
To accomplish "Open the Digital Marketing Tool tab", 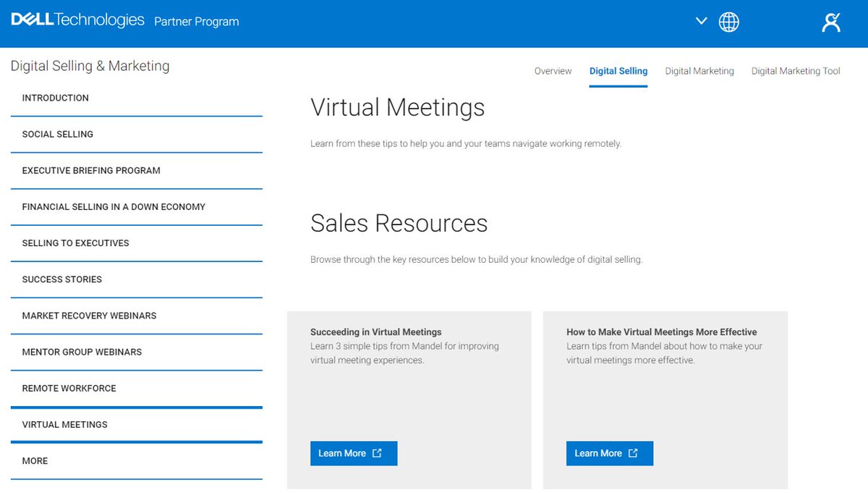I will [x=796, y=71].
